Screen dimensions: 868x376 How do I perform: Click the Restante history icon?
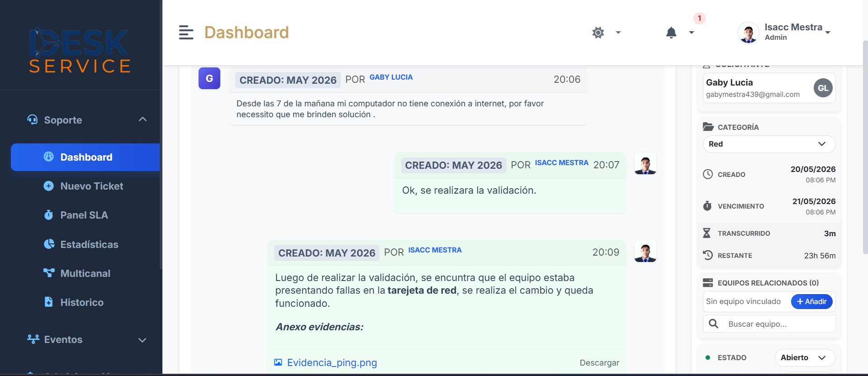pyautogui.click(x=708, y=255)
